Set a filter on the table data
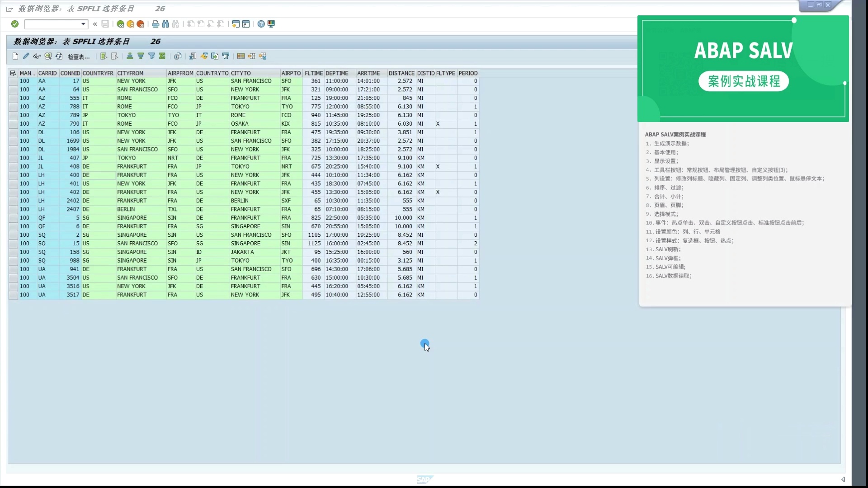868x488 pixels. tap(152, 56)
